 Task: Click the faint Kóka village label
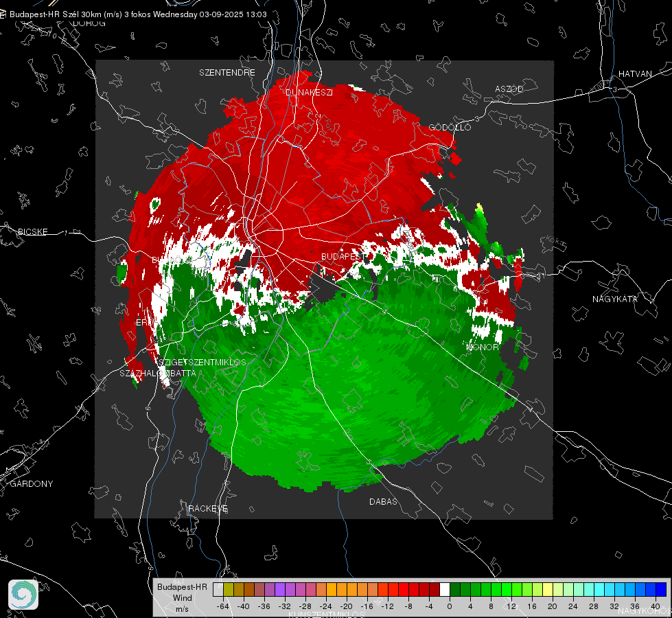[555, 241]
